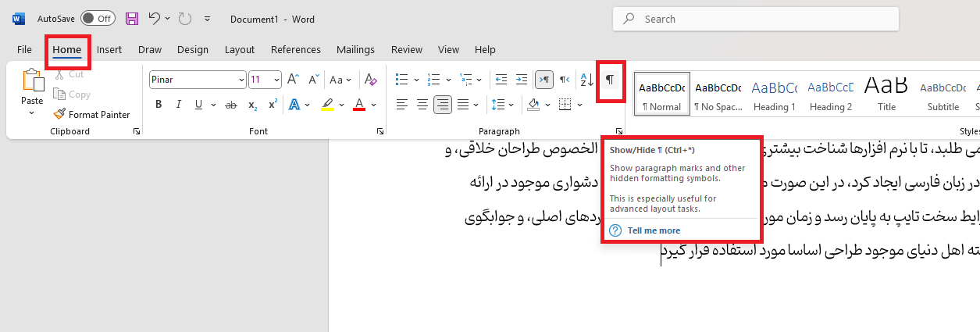Start a bulleted list
The height and width of the screenshot is (332, 980).
(x=402, y=80)
